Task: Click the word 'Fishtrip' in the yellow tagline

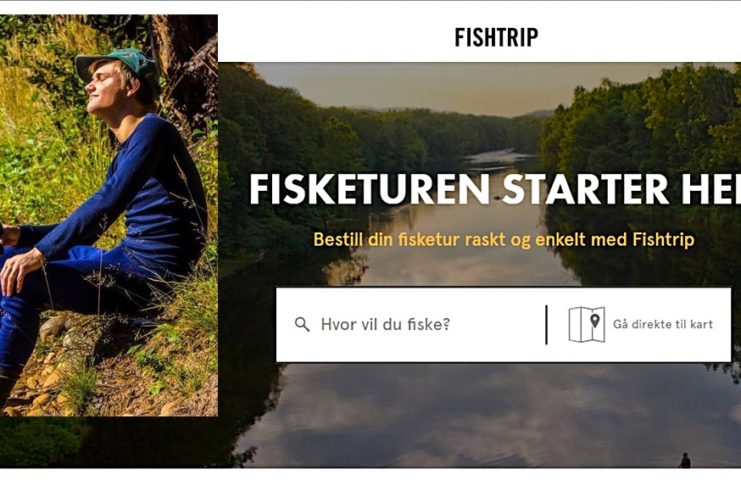Action: pyautogui.click(x=663, y=239)
